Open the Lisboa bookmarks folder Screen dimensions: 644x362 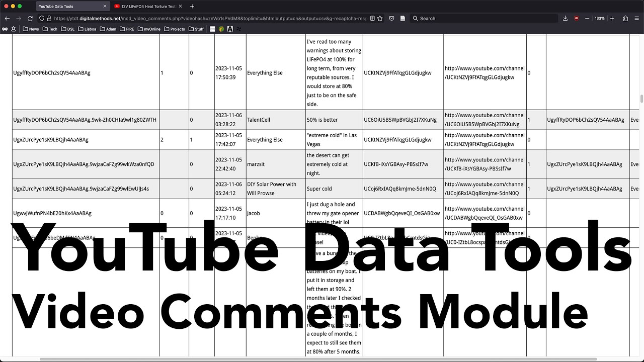(87, 29)
